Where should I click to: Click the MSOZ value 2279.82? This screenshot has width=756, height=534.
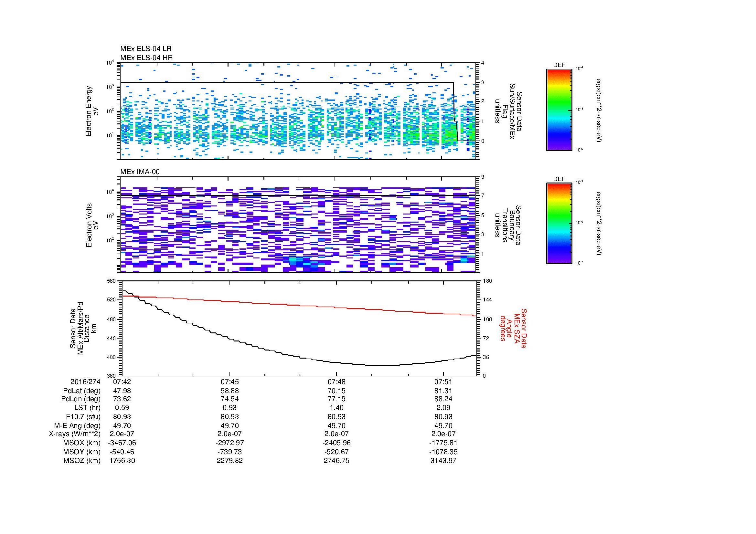[229, 461]
